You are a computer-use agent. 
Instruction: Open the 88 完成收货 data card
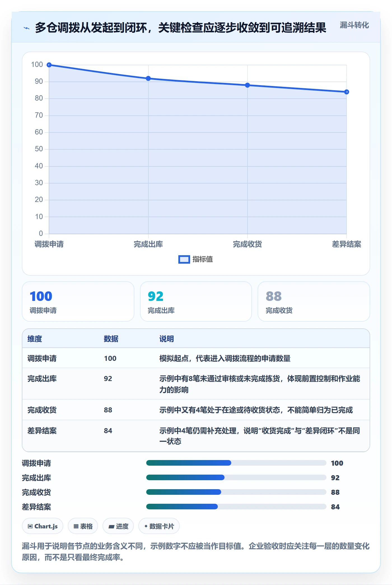pyautogui.click(x=314, y=301)
